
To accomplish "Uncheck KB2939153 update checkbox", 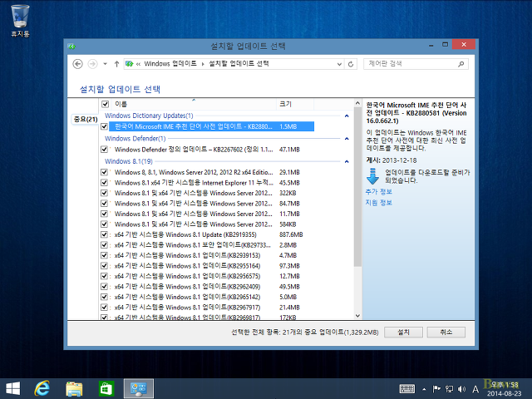I will click(104, 255).
